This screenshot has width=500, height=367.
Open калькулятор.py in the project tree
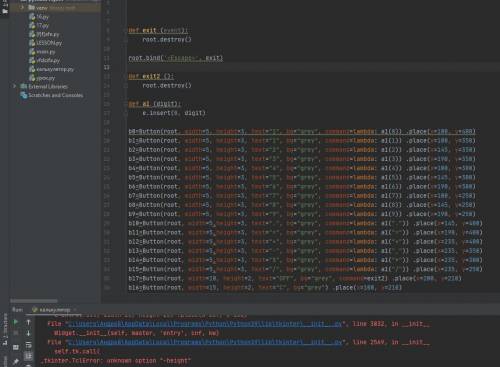(x=55, y=69)
